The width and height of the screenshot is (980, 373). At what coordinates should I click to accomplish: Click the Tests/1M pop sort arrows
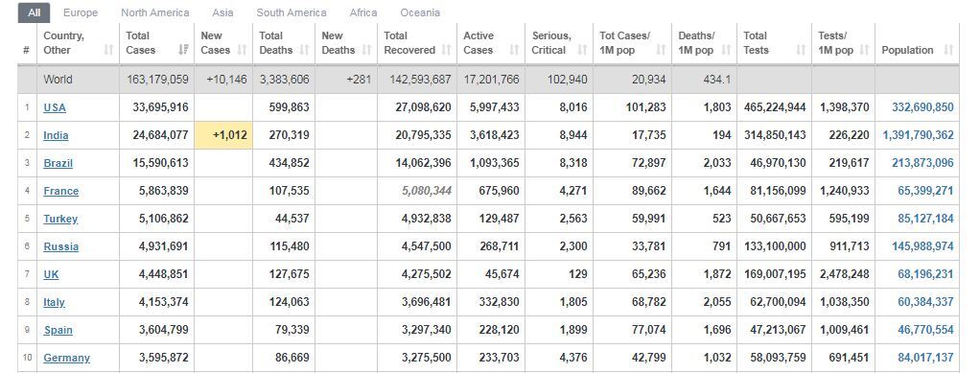point(864,50)
